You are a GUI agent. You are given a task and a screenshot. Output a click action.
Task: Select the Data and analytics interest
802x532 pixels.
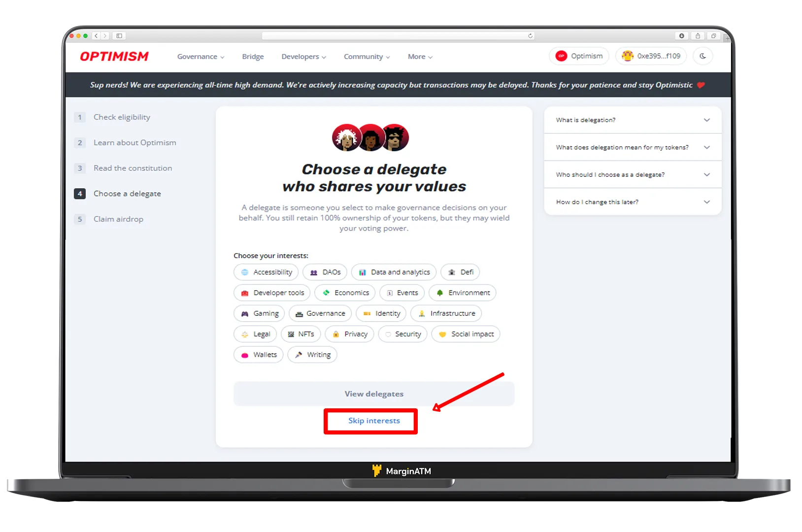pos(394,272)
